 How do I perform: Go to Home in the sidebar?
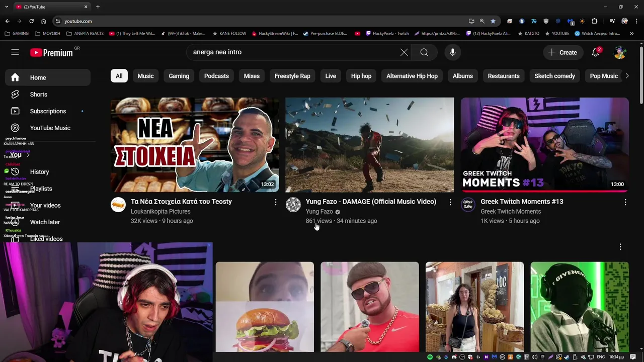point(48,77)
